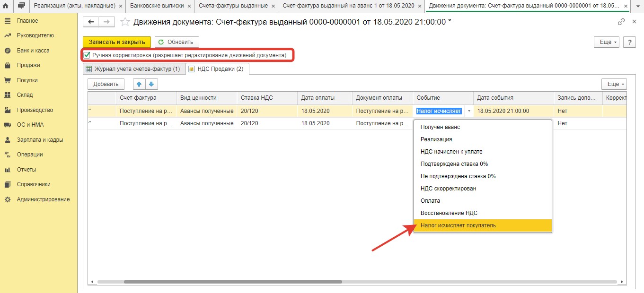
Task: Move row up with the blue up arrow
Action: click(139, 84)
